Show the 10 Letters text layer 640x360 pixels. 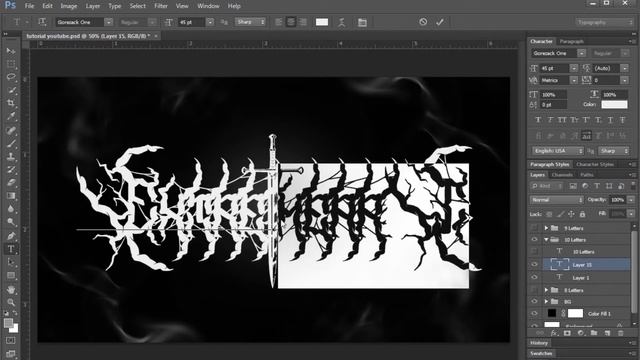tap(534, 252)
